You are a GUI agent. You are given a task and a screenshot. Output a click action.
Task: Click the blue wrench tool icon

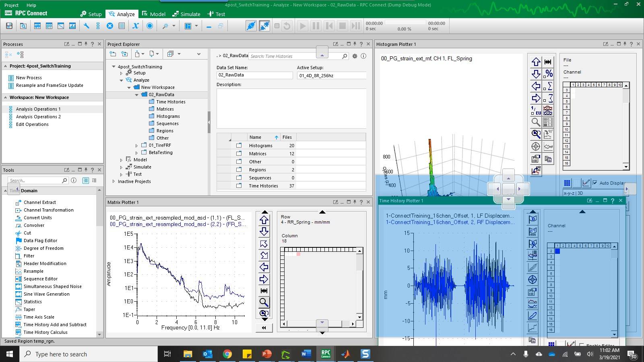[x=86, y=26]
